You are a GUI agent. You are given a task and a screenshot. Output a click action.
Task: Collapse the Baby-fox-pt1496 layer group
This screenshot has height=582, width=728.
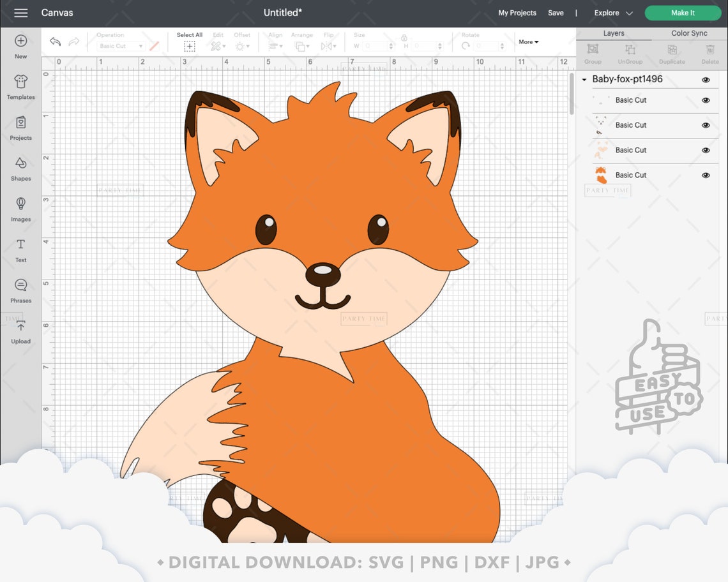coord(584,79)
